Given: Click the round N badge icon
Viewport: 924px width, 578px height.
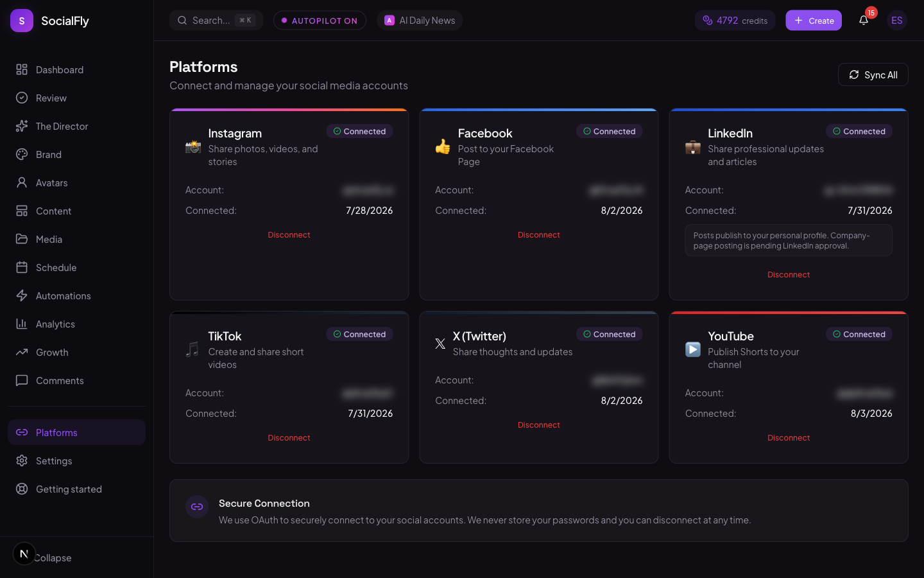Looking at the screenshot, I should coord(24,554).
